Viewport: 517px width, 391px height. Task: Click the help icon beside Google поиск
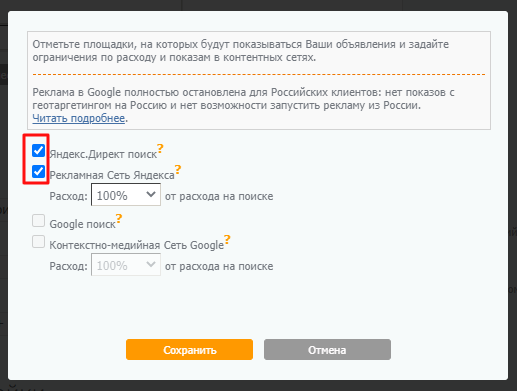tap(119, 218)
